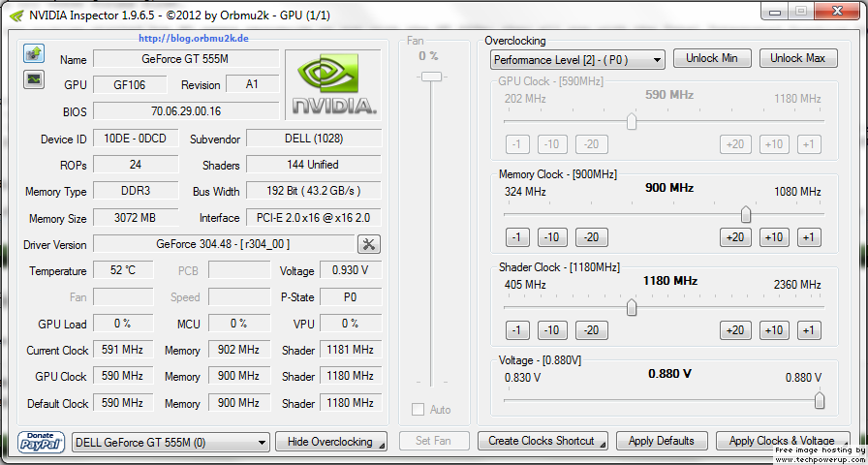Click GPU Clock -1 button
868x465 pixels.
coord(517,144)
